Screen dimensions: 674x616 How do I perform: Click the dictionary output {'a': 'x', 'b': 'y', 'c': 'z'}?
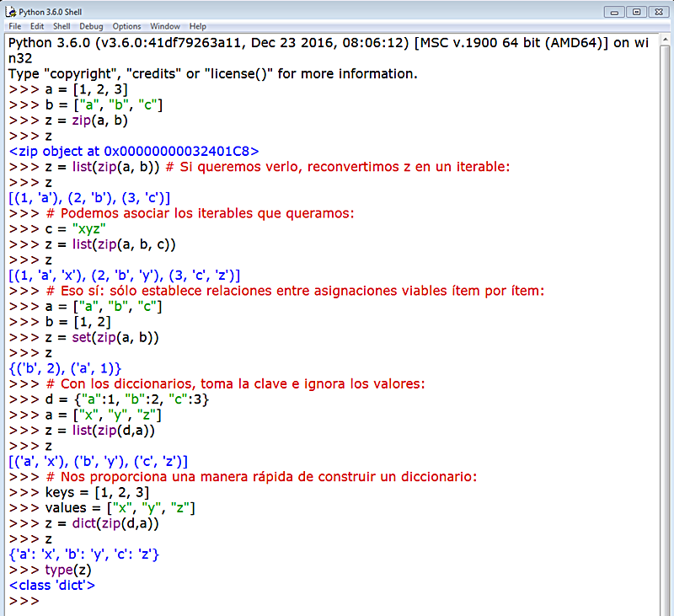[84, 554]
